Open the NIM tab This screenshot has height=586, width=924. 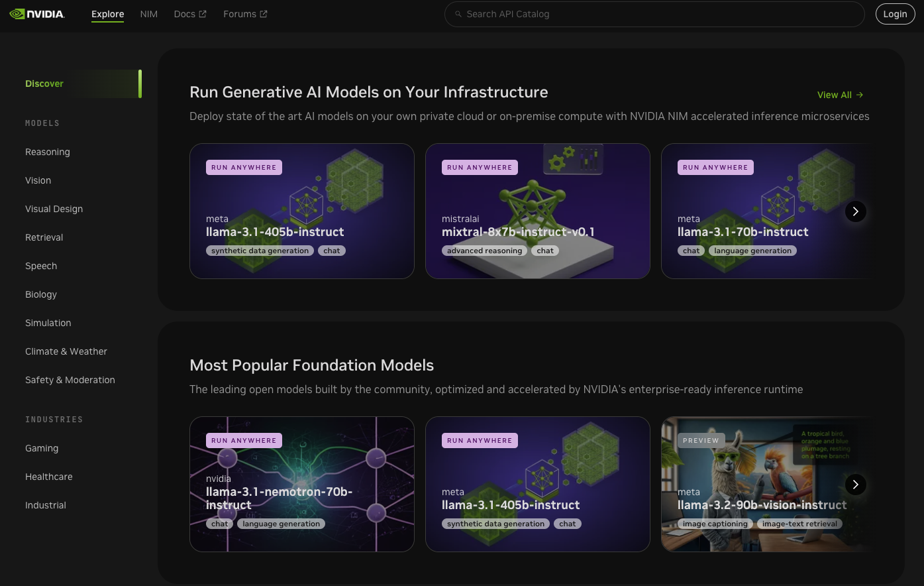tap(149, 14)
